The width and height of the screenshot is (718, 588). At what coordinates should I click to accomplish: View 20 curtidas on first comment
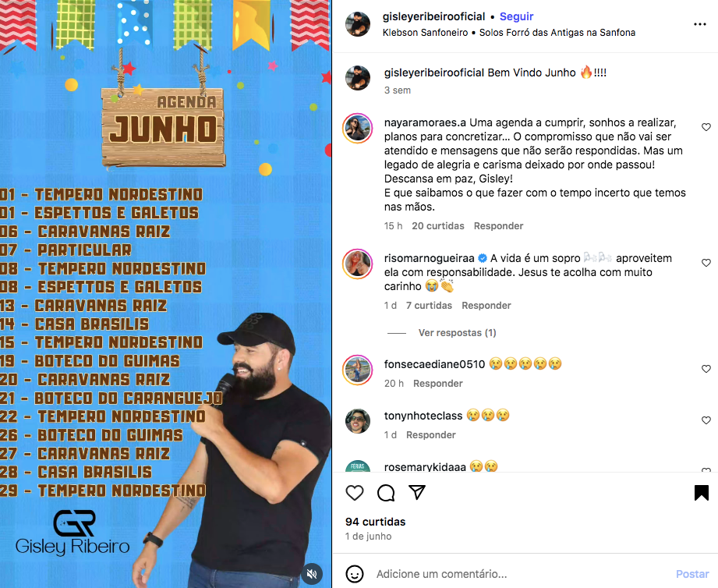pyautogui.click(x=438, y=226)
